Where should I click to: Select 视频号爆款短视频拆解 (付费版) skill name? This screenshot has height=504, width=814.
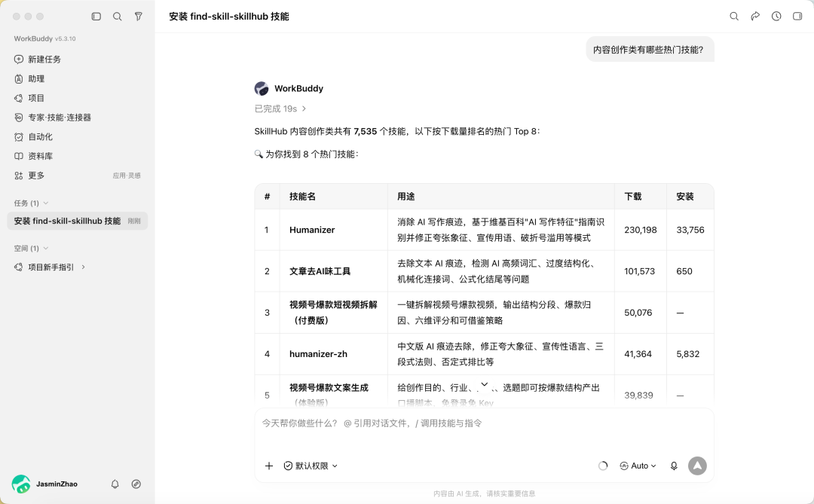(x=333, y=313)
